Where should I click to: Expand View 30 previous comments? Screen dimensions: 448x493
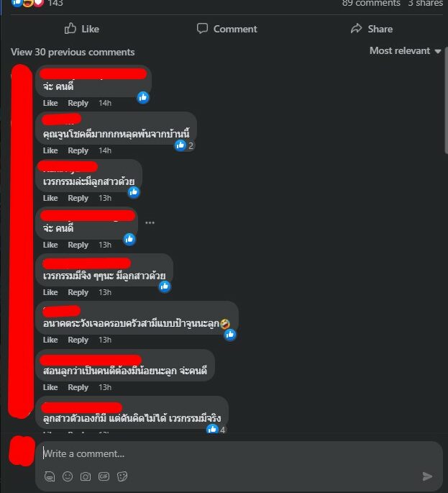[x=73, y=52]
